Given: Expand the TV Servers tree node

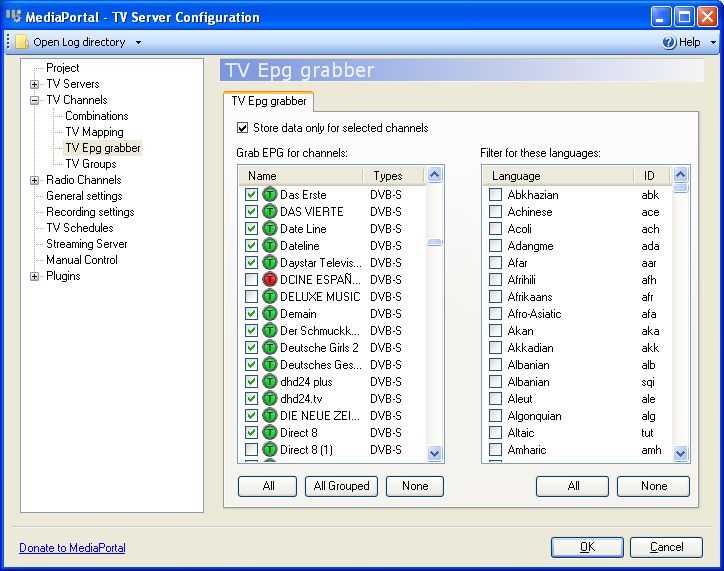Looking at the screenshot, I should [x=35, y=84].
